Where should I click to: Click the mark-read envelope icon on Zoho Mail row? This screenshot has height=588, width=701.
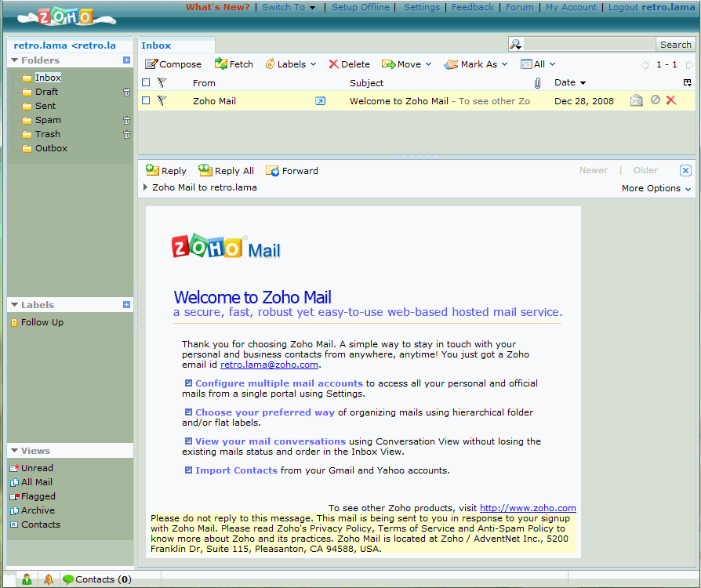636,100
